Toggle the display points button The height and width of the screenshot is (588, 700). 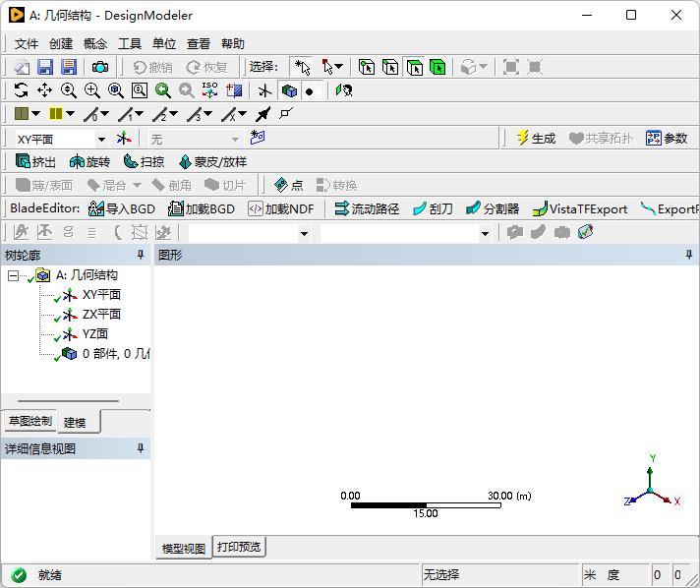(311, 90)
